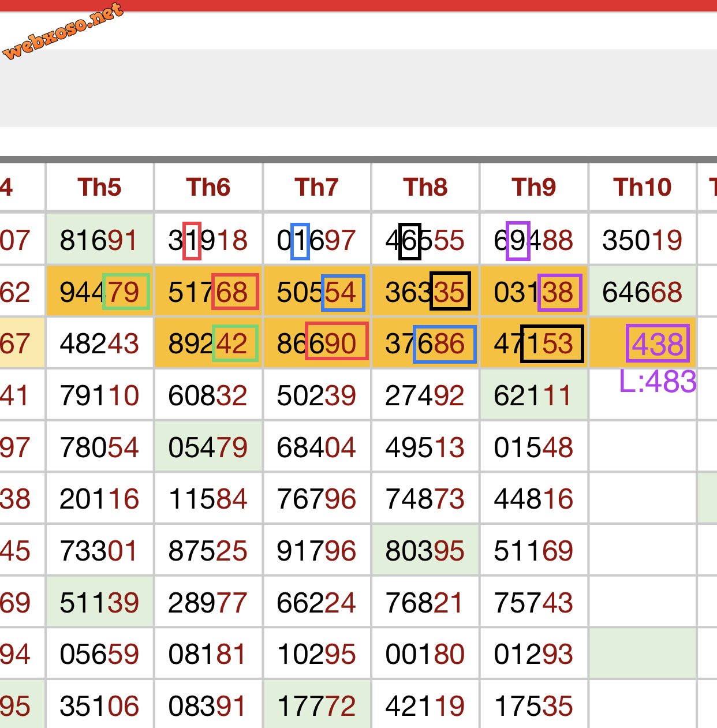The height and width of the screenshot is (728, 717).
Task: Click the cell showing 51768
Action: tap(208, 292)
